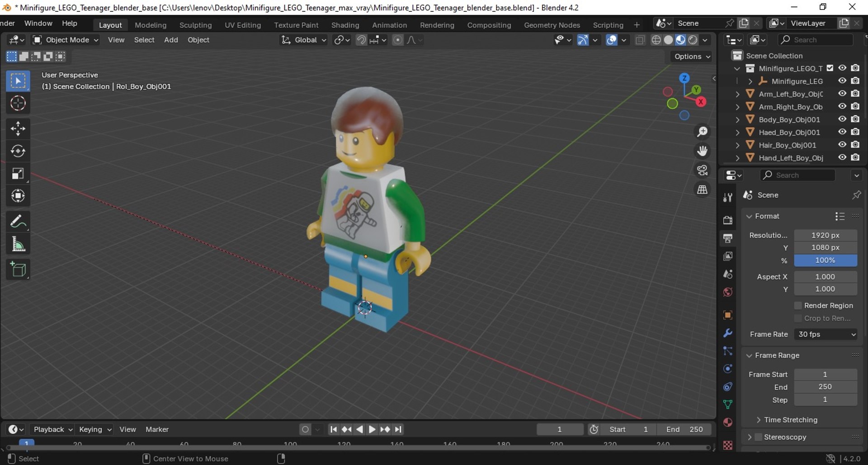Hide Arm_Left_Boy object eye icon
This screenshot has height=465, width=868.
842,94
